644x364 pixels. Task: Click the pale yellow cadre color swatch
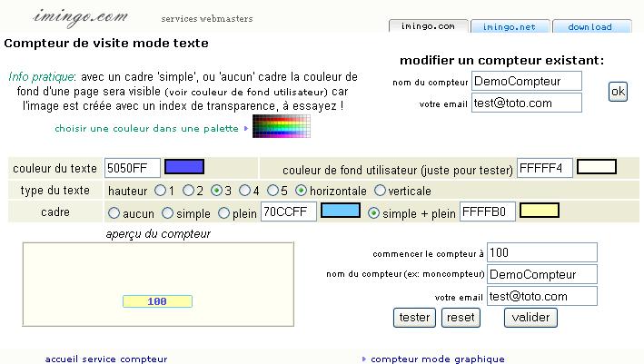(x=539, y=211)
